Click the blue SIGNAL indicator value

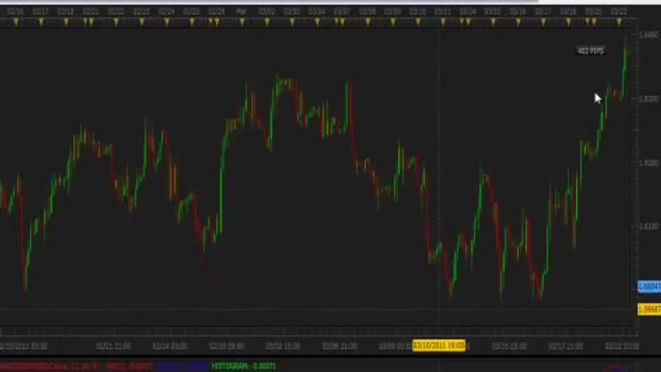click(x=182, y=366)
